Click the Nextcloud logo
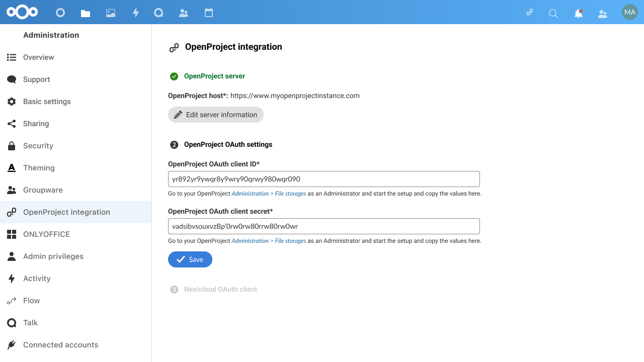Screen dimensions: 644x362 click(x=23, y=12)
